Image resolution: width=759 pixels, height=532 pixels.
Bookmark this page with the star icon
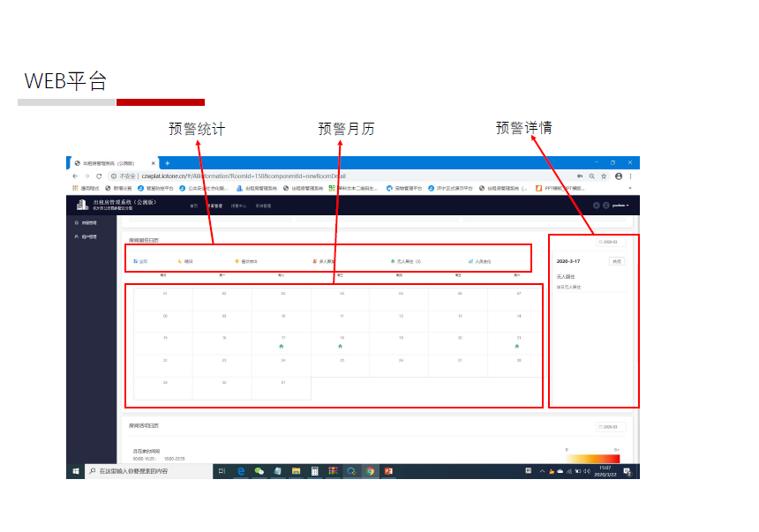pyautogui.click(x=604, y=176)
